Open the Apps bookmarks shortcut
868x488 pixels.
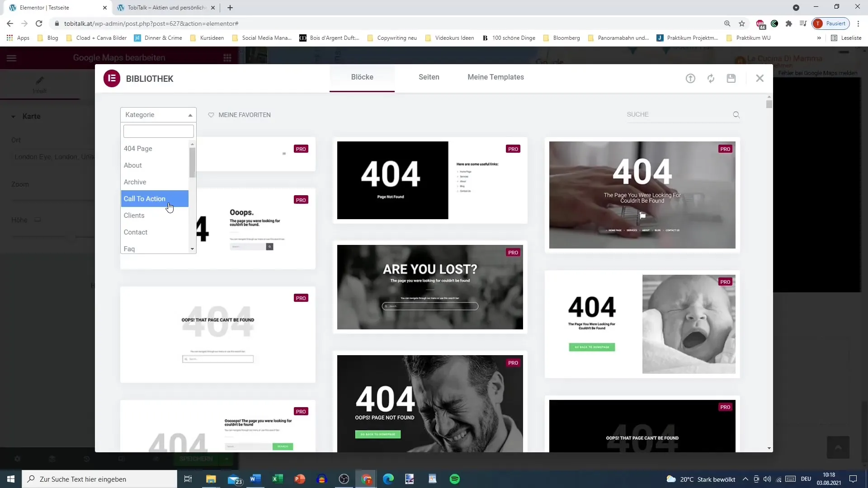(x=18, y=38)
